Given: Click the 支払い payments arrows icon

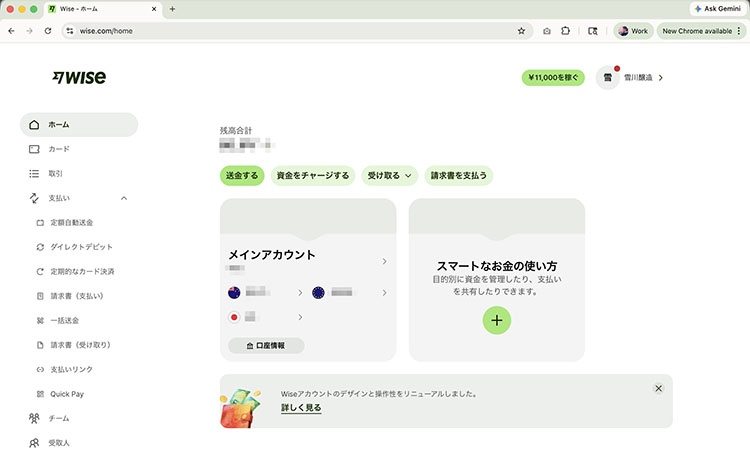Looking at the screenshot, I should tap(34, 198).
